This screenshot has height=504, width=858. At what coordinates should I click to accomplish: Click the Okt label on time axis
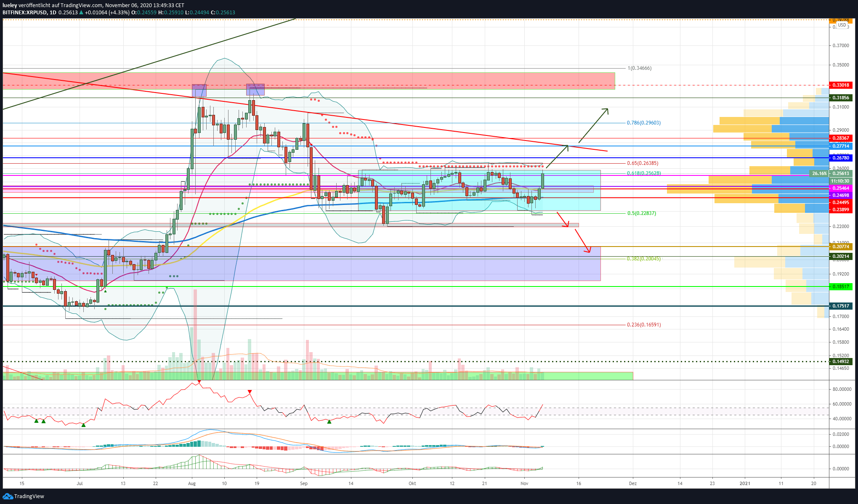412,483
